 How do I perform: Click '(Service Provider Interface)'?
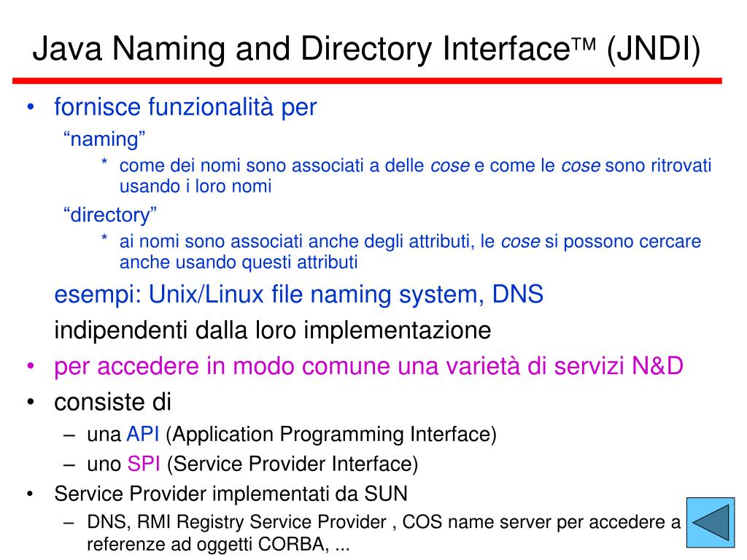(293, 464)
